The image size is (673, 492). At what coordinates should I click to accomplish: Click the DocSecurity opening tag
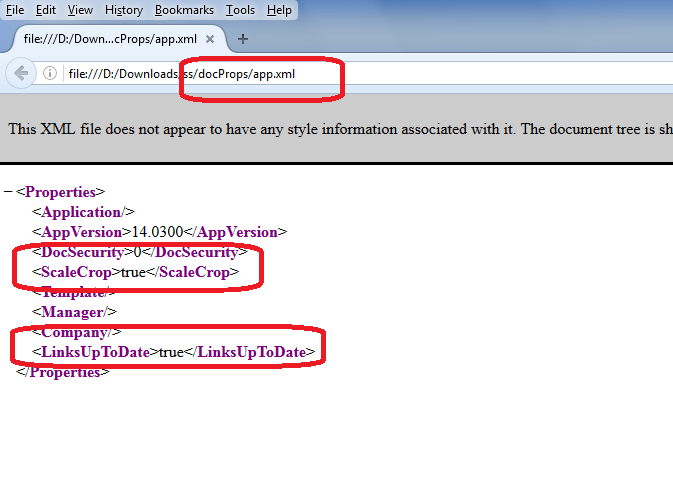coord(82,252)
